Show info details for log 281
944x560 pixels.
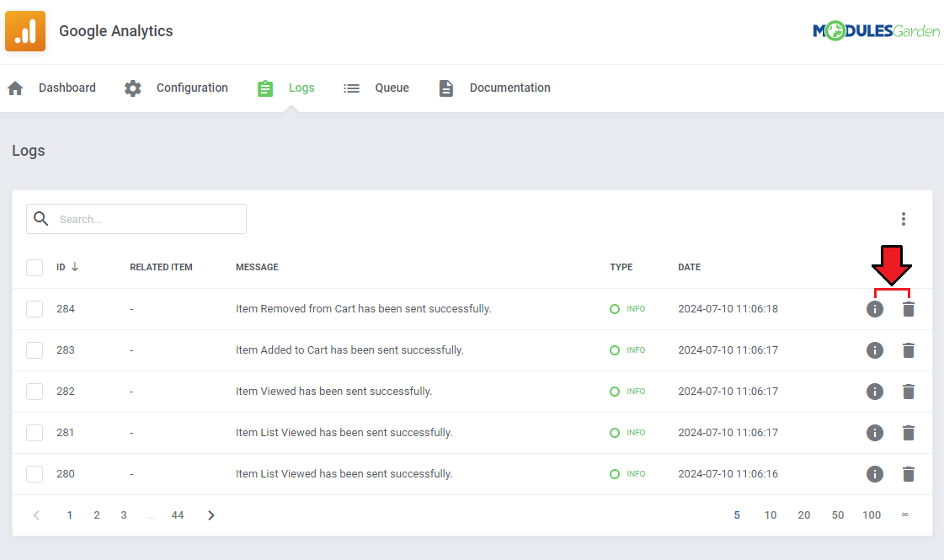(x=875, y=433)
